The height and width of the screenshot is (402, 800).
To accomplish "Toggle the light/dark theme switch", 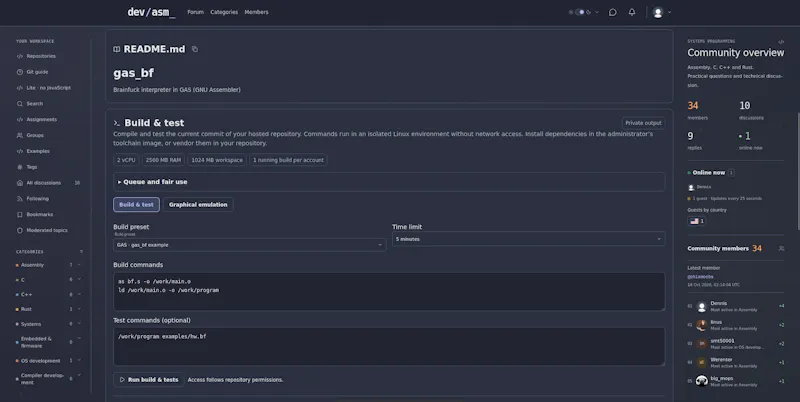I will point(580,12).
